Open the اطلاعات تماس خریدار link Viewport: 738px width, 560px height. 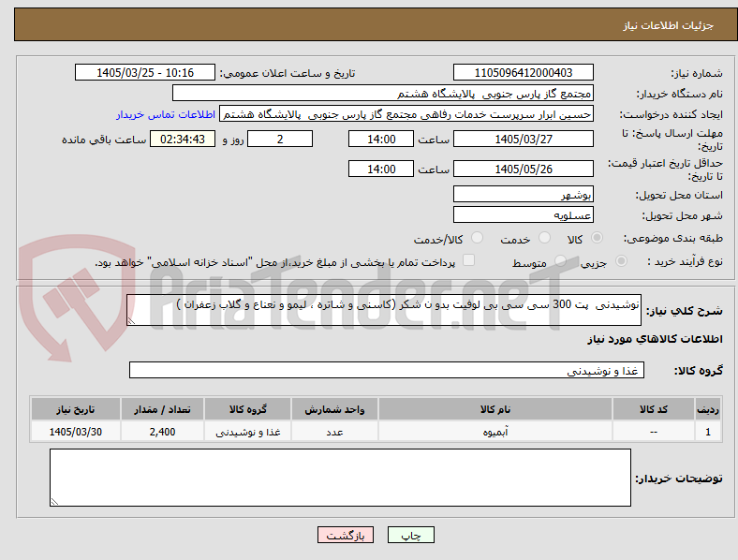point(166,114)
